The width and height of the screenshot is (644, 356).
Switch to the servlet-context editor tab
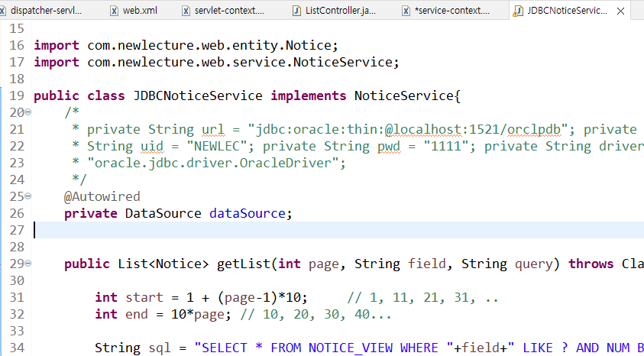229,11
